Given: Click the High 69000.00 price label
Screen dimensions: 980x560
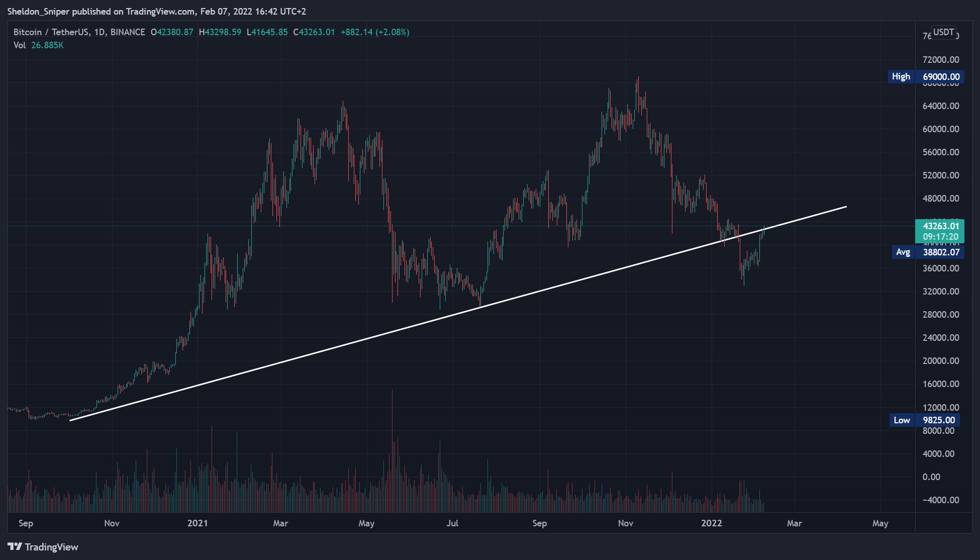Looking at the screenshot, I should (x=926, y=76).
